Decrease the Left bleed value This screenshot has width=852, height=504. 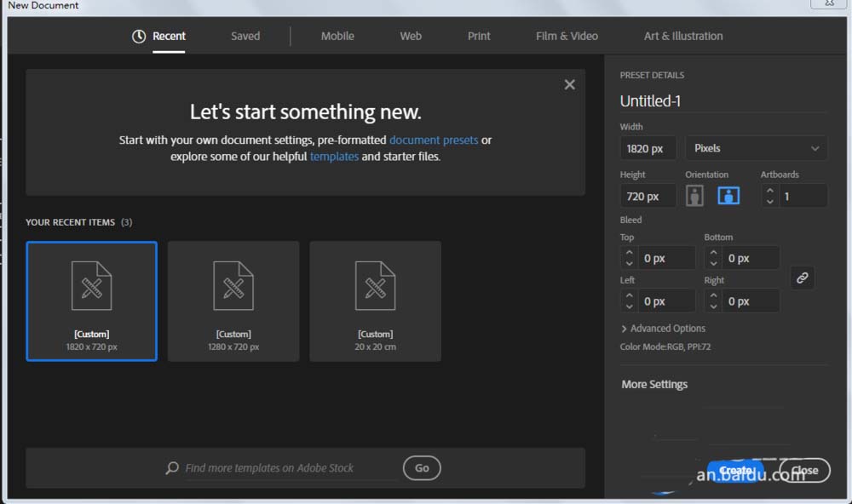(630, 306)
